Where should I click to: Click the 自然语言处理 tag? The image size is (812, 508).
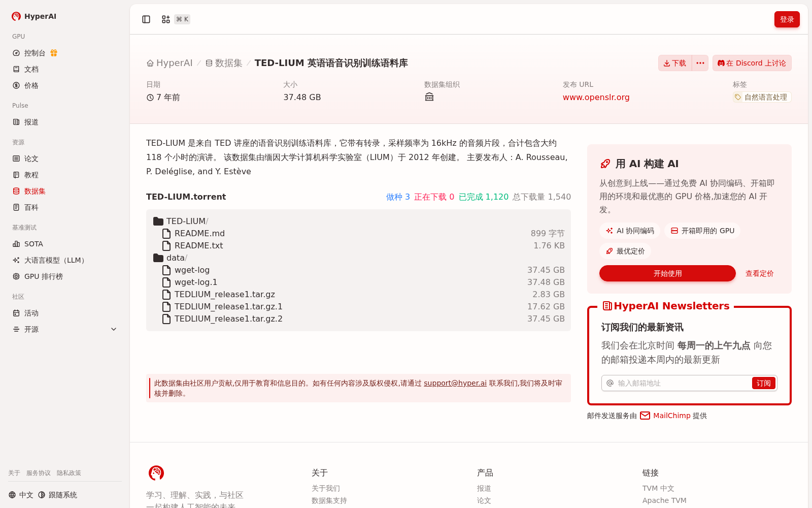762,97
